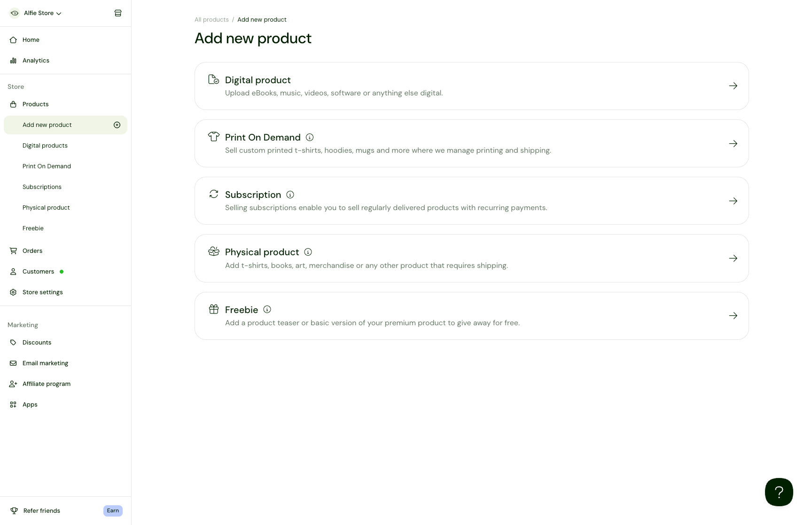Image resolution: width=812 pixels, height=525 pixels.
Task: Click the Orders cart icon
Action: [x=14, y=251]
